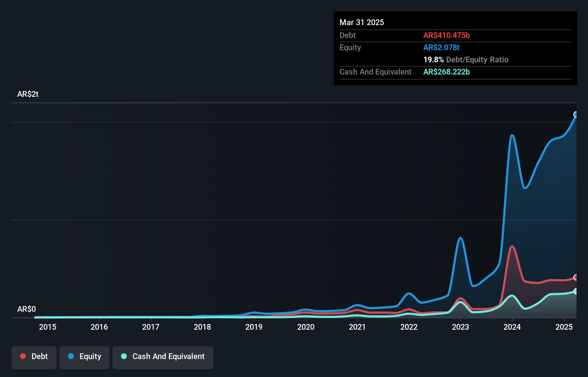
Task: Click the 2025 x-axis label
Action: (x=564, y=327)
